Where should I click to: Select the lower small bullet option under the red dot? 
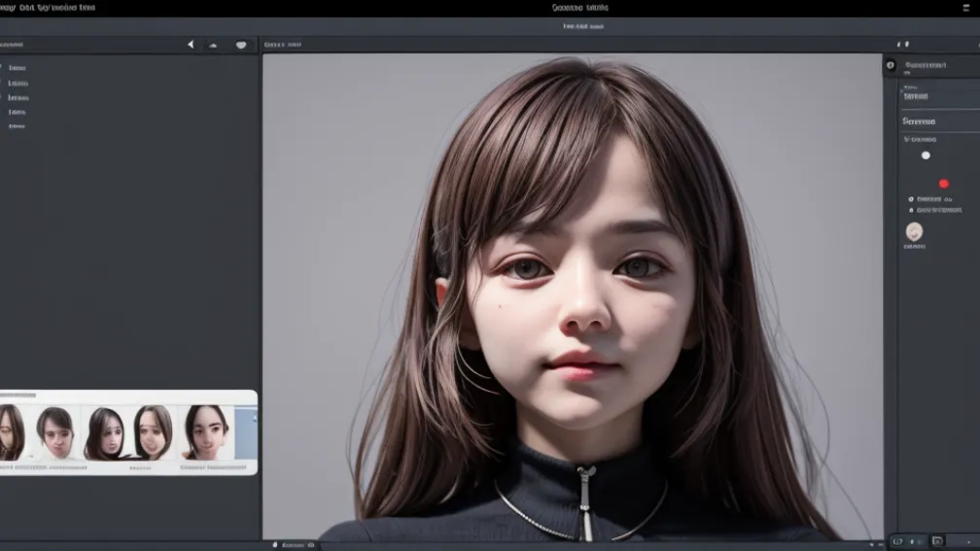pos(911,211)
